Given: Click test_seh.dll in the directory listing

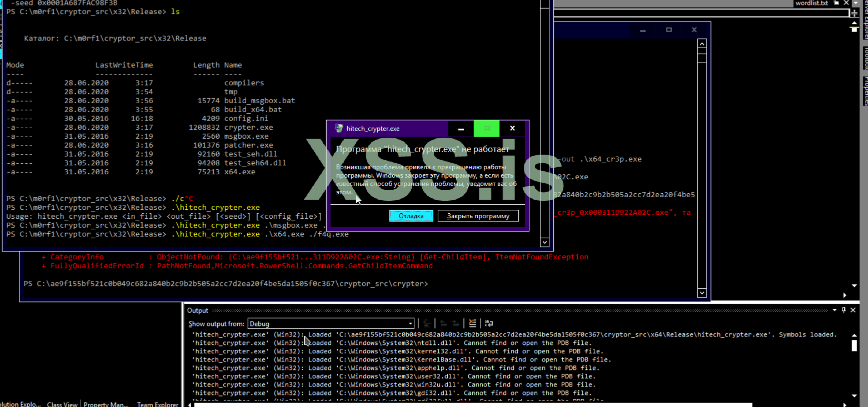Looking at the screenshot, I should (x=251, y=154).
